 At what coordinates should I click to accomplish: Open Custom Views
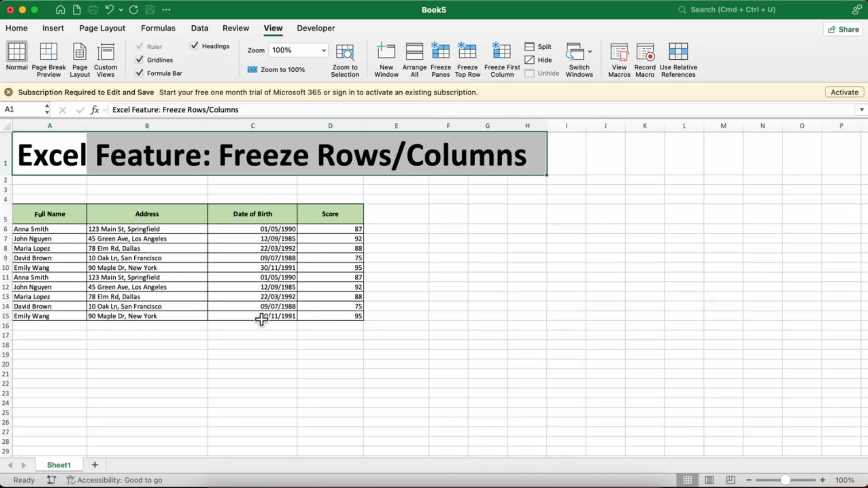click(x=105, y=60)
